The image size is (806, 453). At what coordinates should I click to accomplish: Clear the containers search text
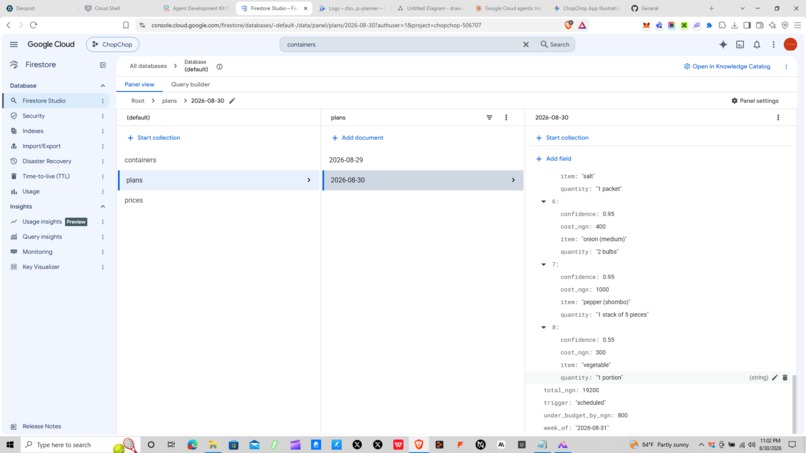click(x=525, y=45)
